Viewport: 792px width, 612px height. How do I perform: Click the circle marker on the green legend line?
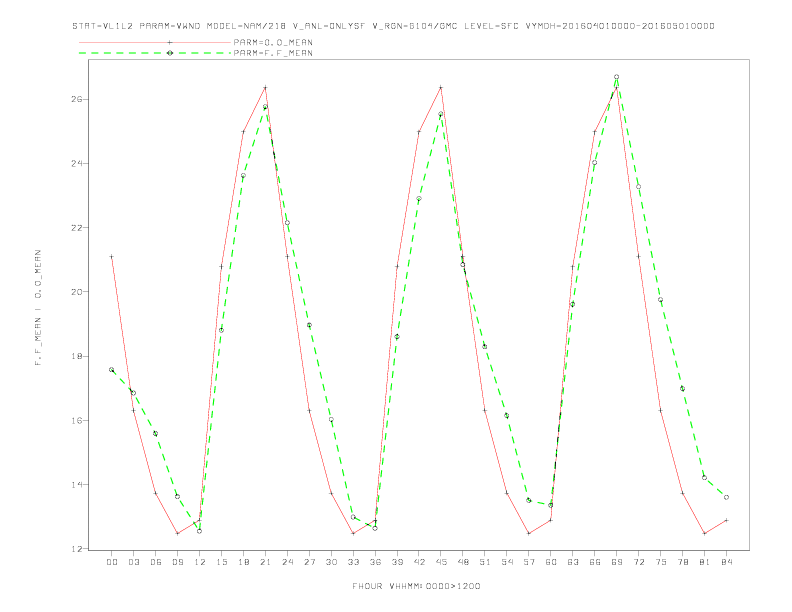point(170,53)
